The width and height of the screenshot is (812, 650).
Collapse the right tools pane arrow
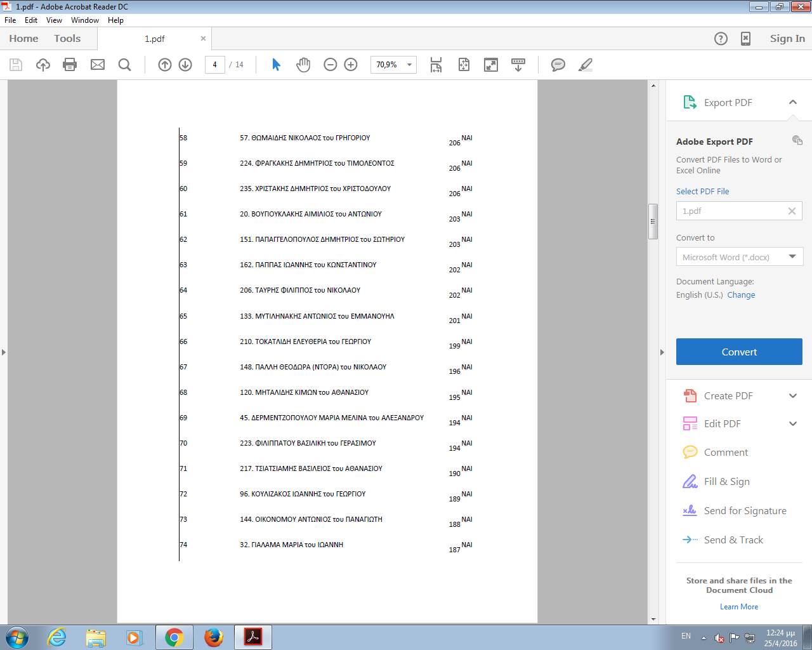click(x=662, y=352)
